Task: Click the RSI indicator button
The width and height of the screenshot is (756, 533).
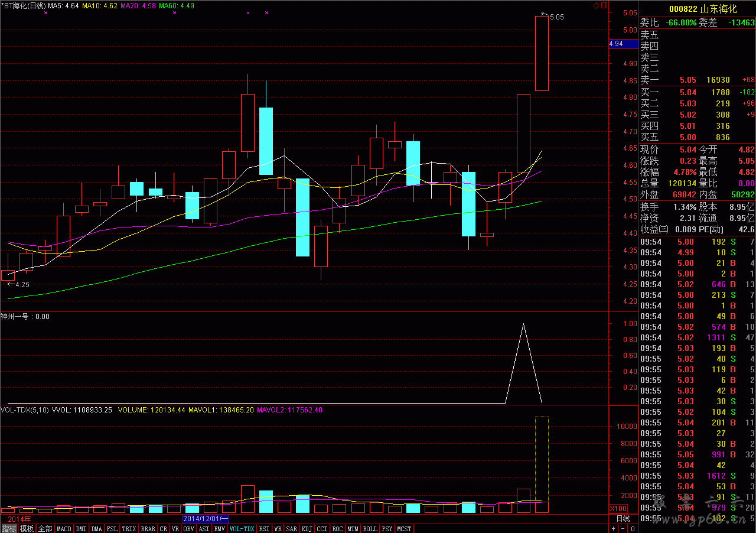Action: [x=264, y=529]
